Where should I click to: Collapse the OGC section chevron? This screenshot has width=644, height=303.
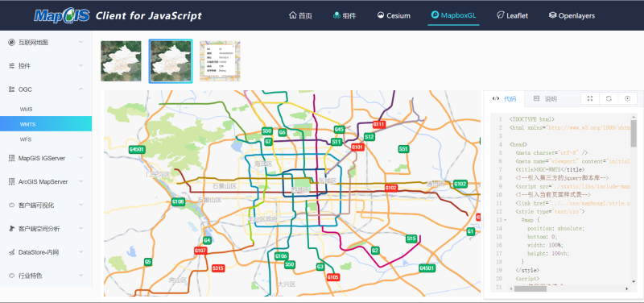(x=81, y=89)
